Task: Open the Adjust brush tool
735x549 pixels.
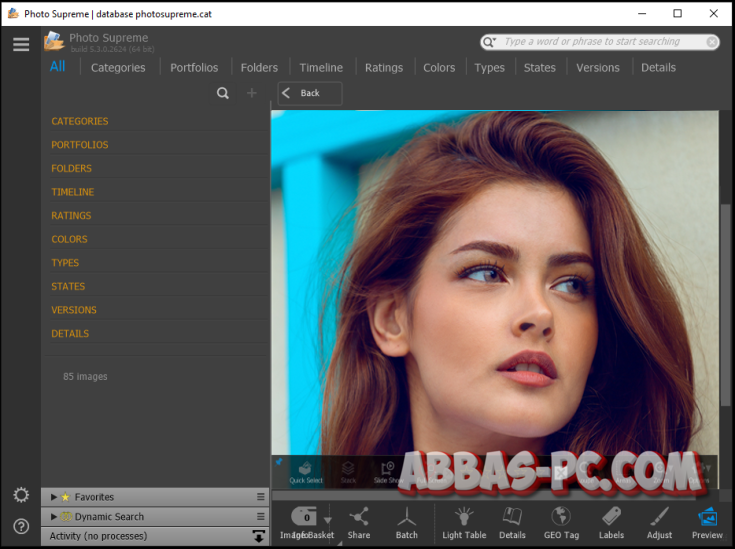Action: (x=659, y=520)
